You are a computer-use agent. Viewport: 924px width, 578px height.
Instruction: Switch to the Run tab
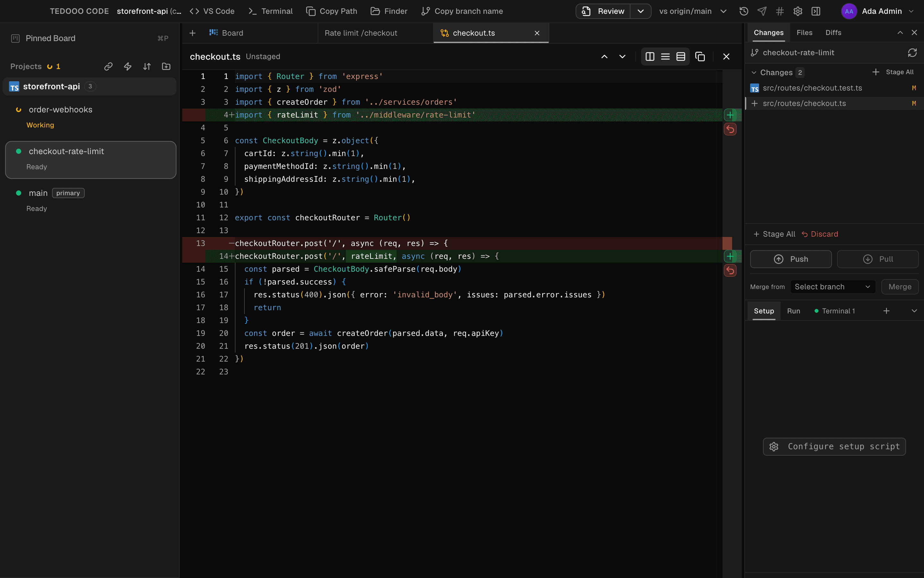pos(793,311)
